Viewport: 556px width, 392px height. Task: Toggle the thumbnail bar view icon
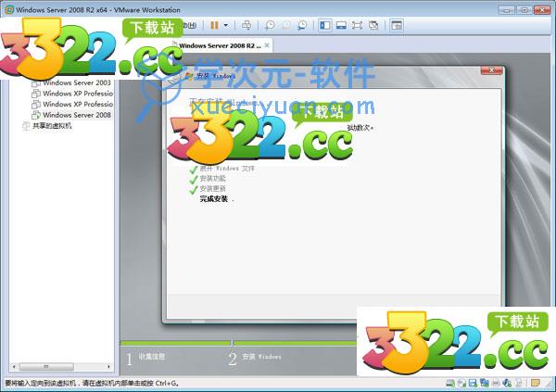click(341, 25)
